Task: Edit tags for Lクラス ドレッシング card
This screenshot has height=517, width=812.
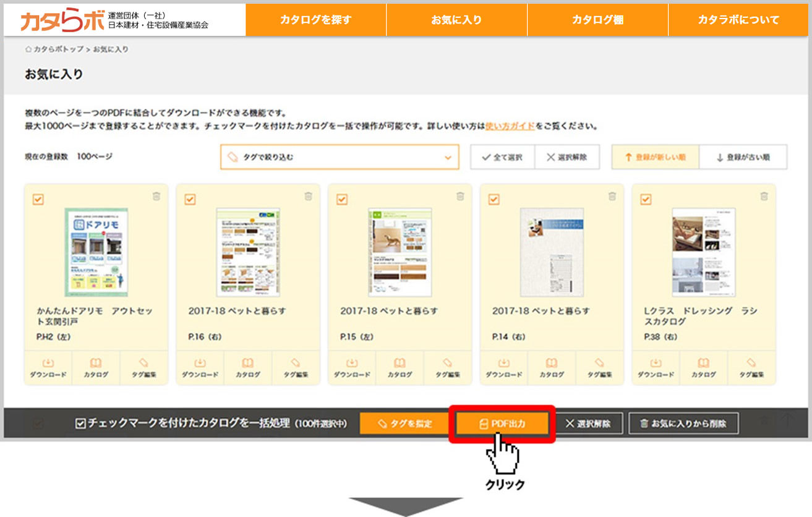Action: pos(751,367)
